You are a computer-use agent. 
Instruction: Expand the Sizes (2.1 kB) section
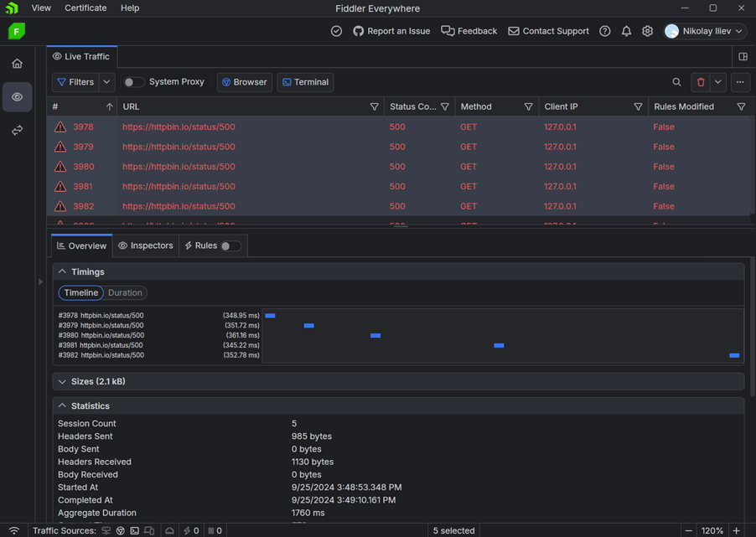click(x=62, y=382)
